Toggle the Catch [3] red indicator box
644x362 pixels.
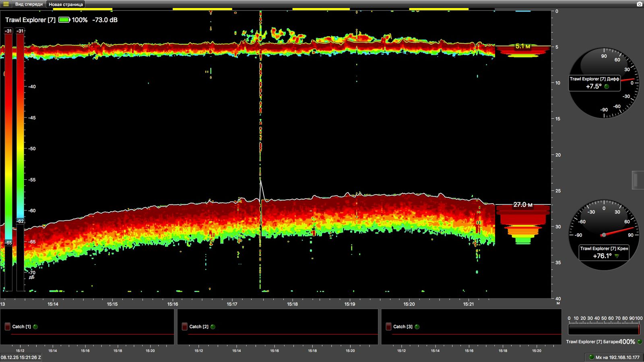tap(388, 327)
